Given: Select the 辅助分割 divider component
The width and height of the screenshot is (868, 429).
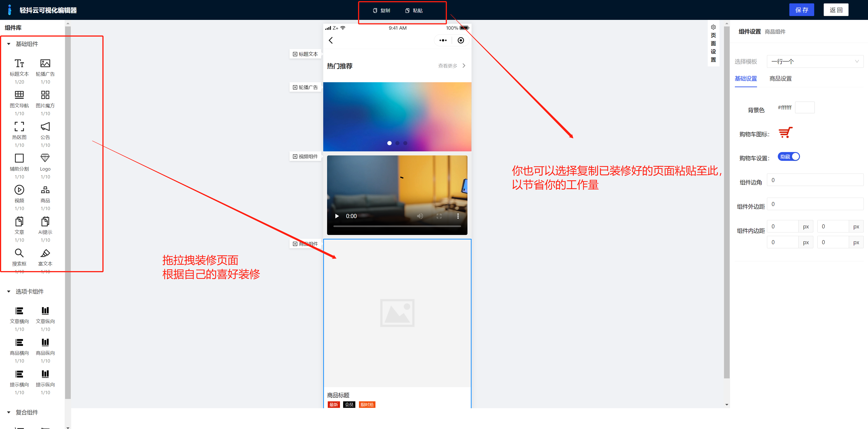Looking at the screenshot, I should click(x=19, y=166).
